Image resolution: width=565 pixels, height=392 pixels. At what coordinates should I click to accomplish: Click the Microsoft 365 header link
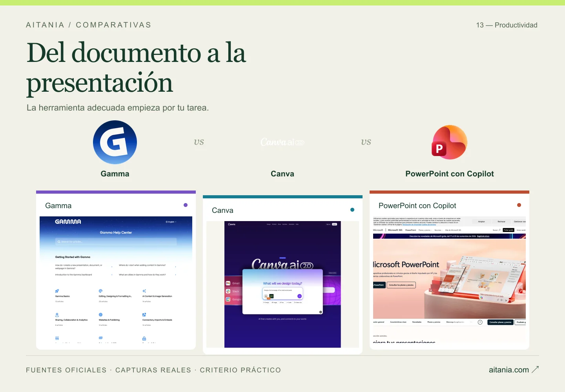(x=395, y=230)
